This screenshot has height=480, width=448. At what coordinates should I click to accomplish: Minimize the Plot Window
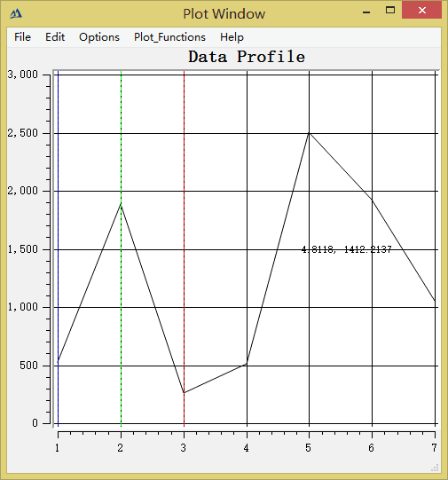click(x=366, y=12)
